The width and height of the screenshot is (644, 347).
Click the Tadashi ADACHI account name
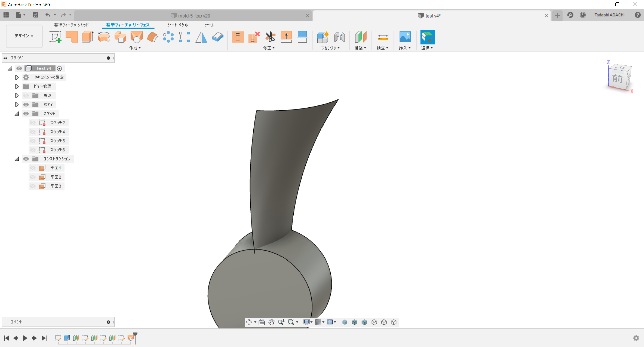pos(609,15)
